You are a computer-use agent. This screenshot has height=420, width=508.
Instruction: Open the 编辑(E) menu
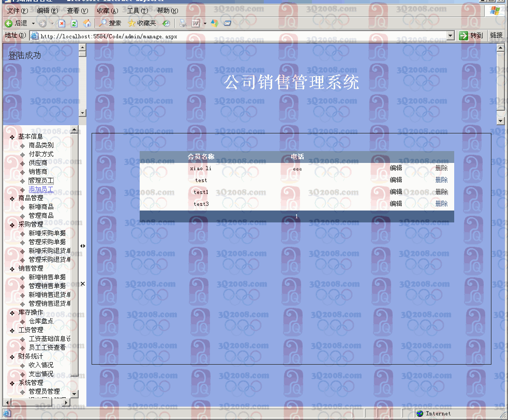(x=48, y=11)
